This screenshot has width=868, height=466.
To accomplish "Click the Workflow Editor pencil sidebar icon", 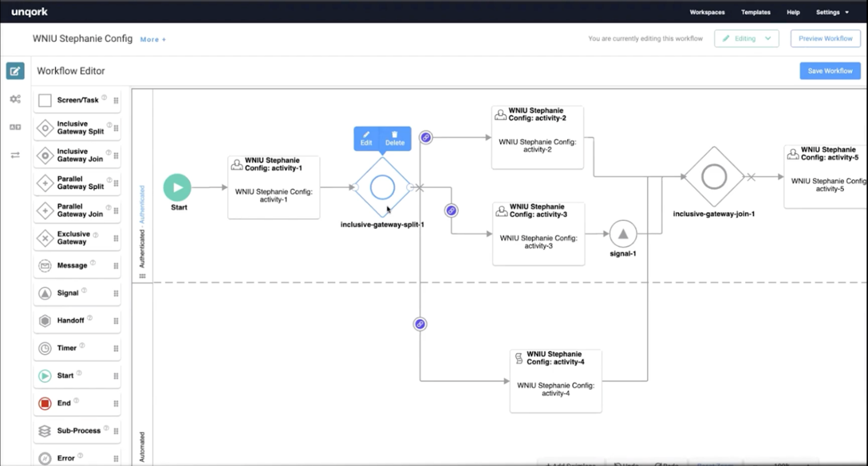I will [15, 71].
